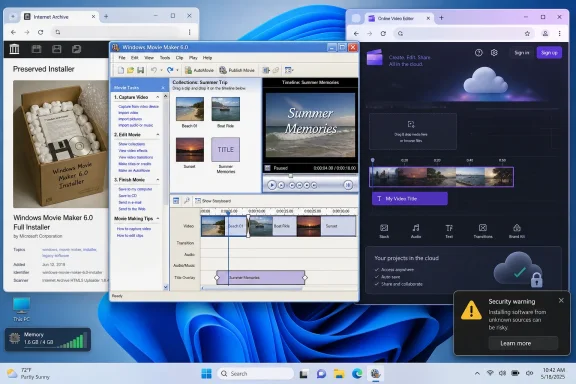Select the Boat Ride clip thumbnail in collections
This screenshot has width=576, height=384.
point(226,109)
